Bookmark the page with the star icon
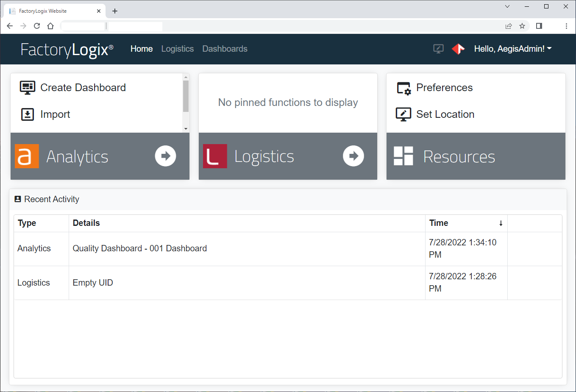This screenshot has width=576, height=392. [x=522, y=26]
